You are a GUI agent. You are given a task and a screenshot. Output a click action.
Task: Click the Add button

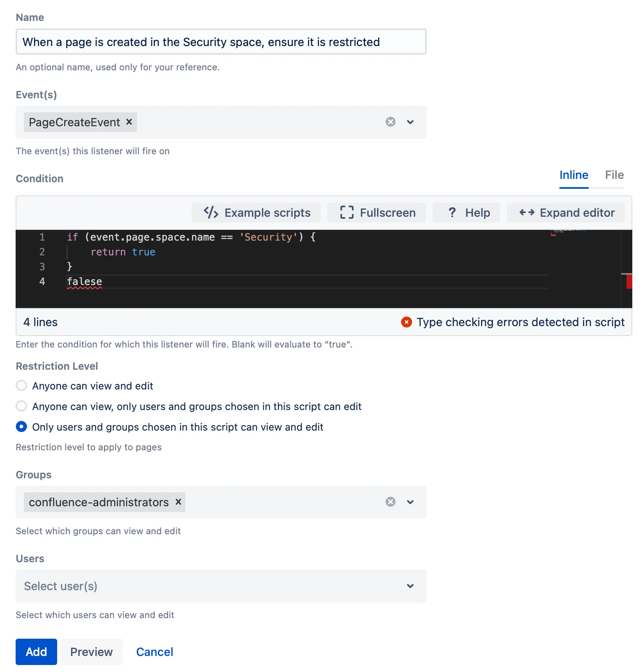point(36,652)
